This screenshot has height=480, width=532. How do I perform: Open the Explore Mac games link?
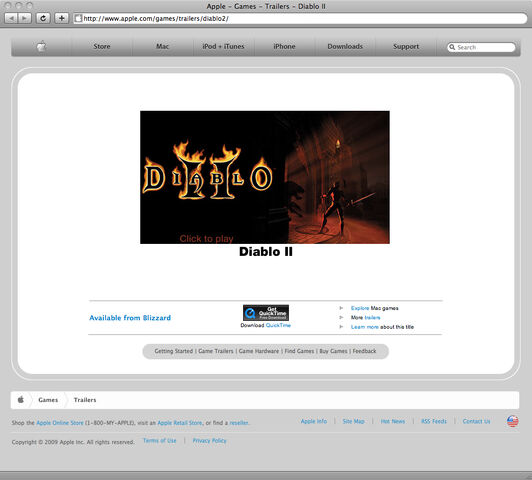tap(360, 308)
